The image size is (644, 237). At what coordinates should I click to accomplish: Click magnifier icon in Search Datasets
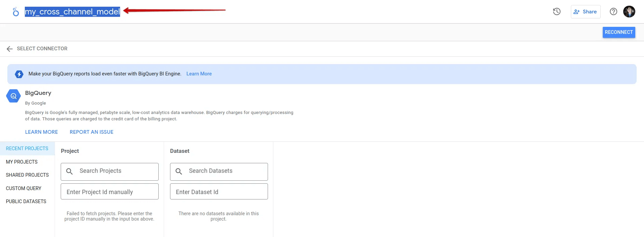click(179, 171)
